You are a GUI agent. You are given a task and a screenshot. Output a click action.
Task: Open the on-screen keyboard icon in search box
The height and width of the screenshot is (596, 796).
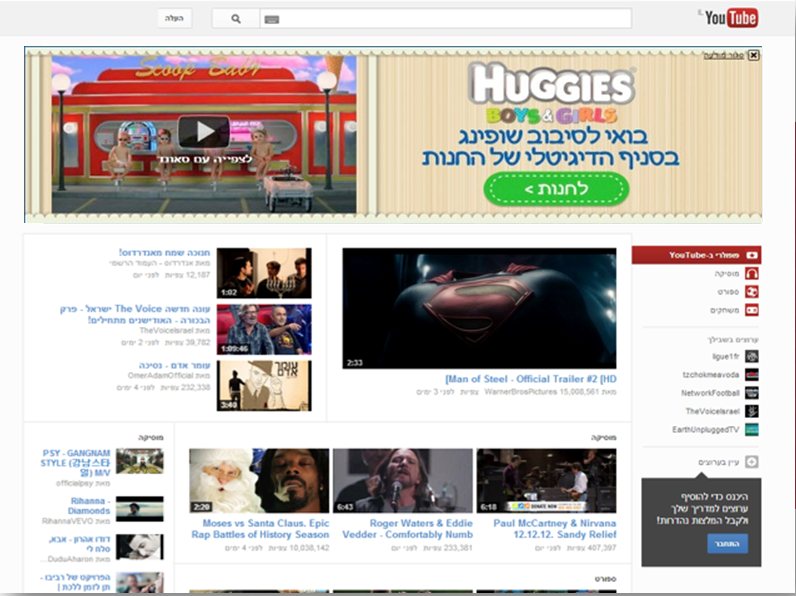coord(271,19)
